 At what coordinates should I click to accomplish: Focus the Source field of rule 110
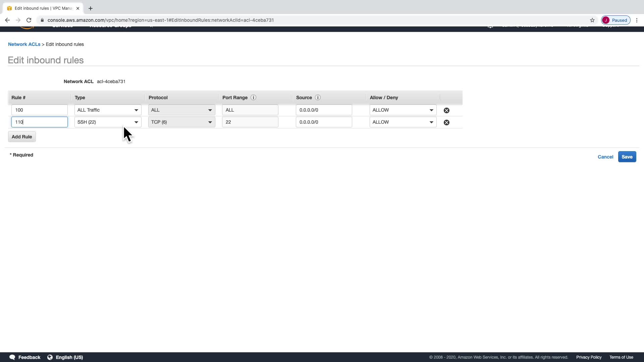(324, 122)
